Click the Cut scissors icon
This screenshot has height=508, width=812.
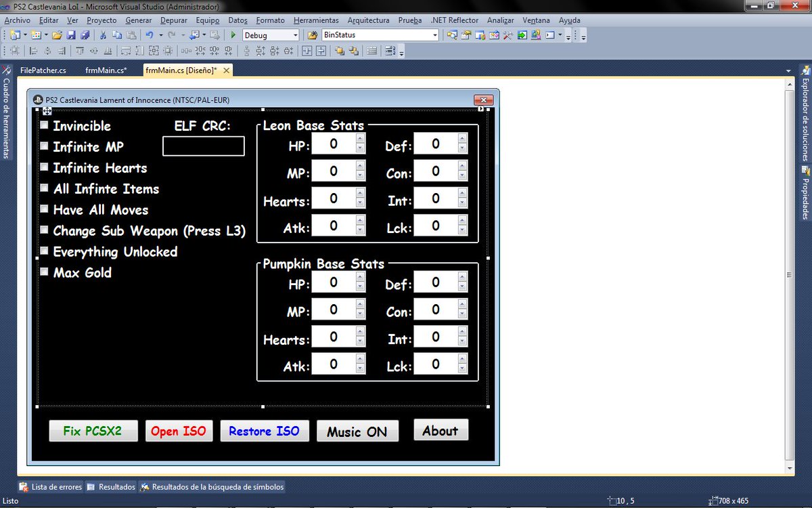tap(104, 35)
